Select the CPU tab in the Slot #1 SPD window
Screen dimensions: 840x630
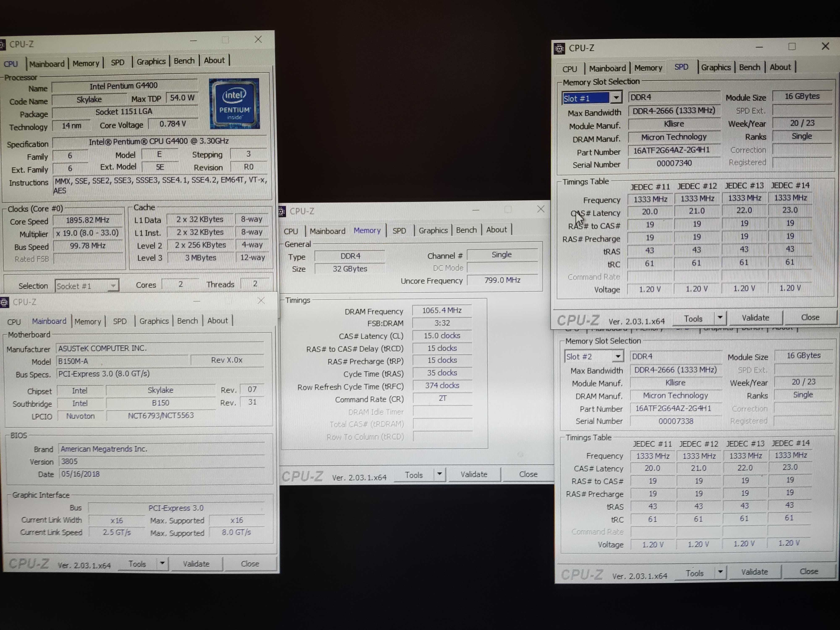[569, 69]
